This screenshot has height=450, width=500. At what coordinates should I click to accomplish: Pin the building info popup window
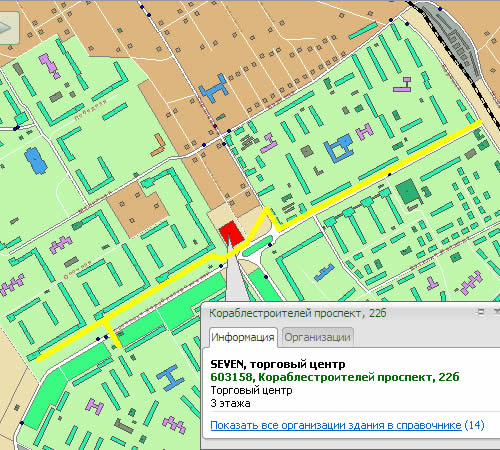pyautogui.click(x=480, y=312)
